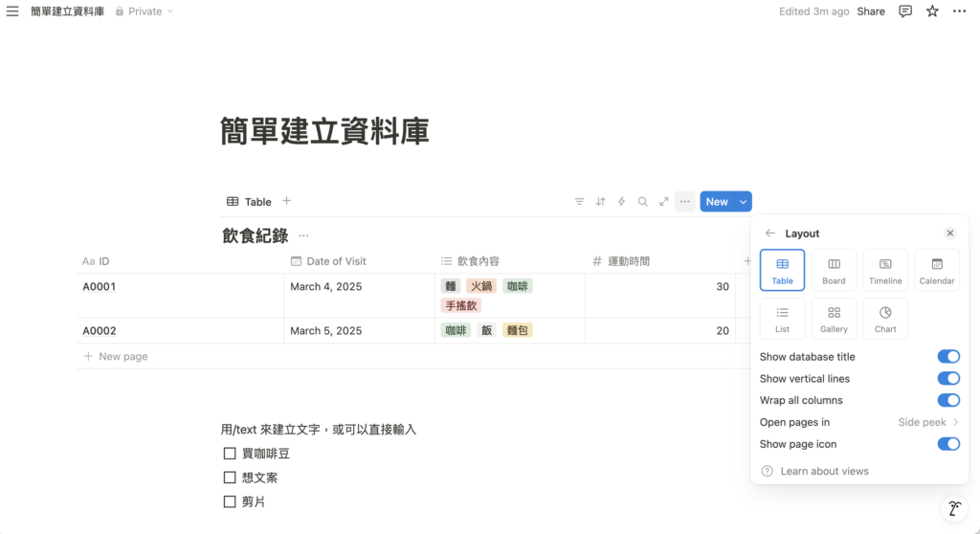Click the database filter icon
Viewport: 980px width, 534px height.
[x=579, y=202]
